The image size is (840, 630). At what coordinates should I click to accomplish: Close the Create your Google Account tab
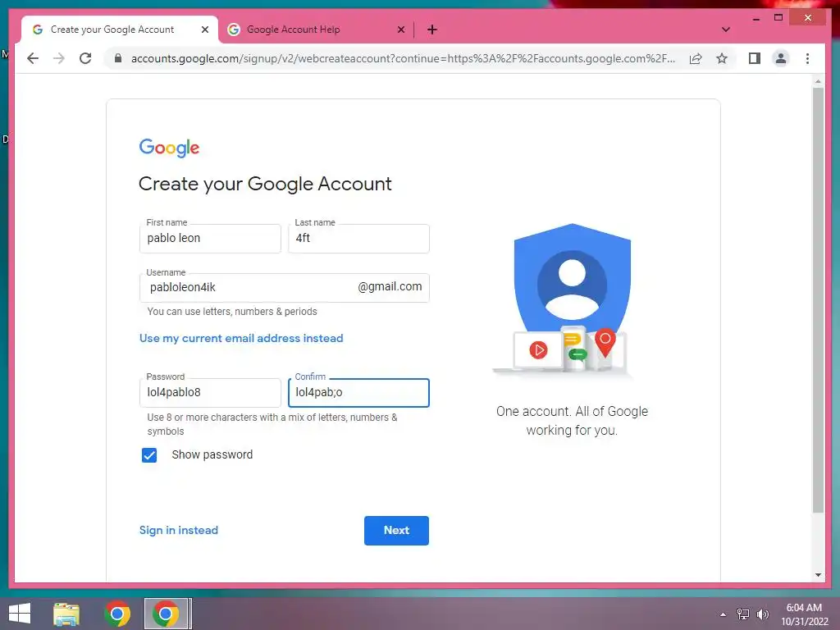click(x=204, y=30)
